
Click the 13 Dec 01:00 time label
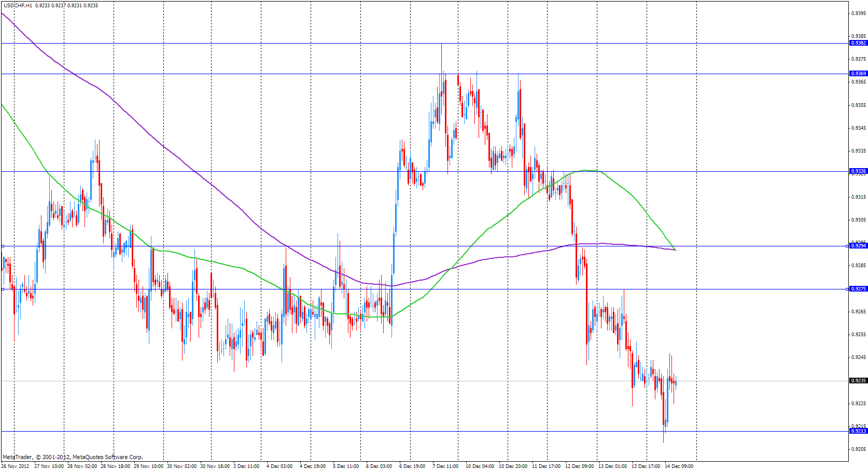(x=613, y=466)
